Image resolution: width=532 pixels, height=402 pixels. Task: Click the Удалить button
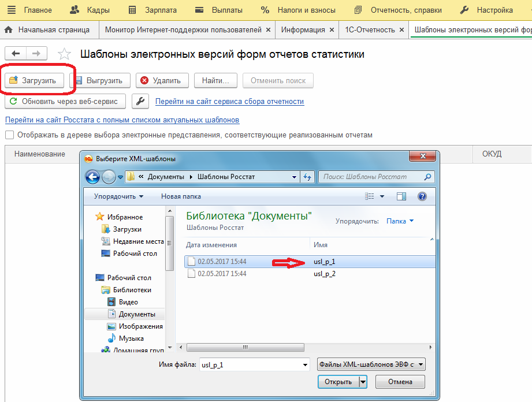[x=162, y=81]
